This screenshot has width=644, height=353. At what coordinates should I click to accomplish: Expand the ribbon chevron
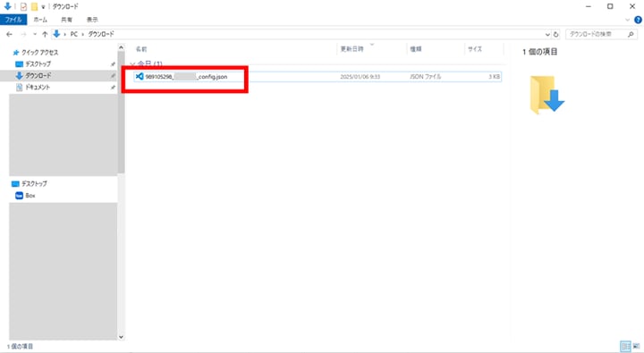[627, 20]
